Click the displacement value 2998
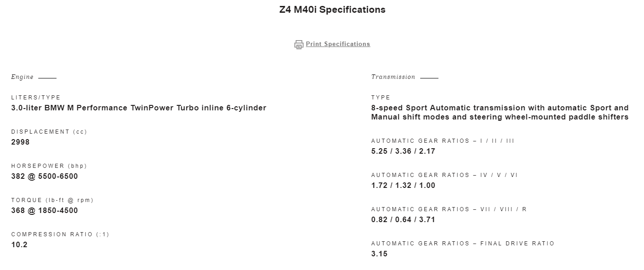644x270 pixels. point(21,142)
